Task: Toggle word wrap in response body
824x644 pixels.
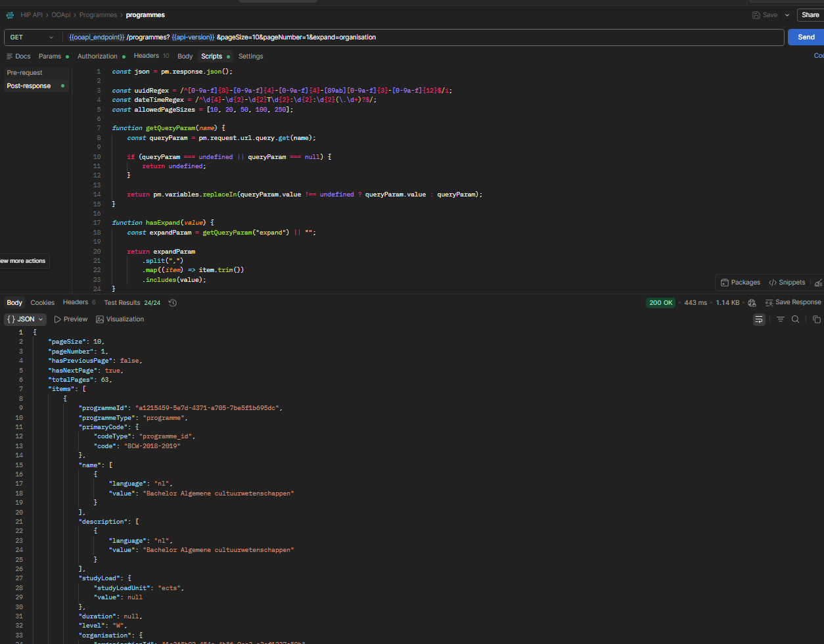Action: 759,319
